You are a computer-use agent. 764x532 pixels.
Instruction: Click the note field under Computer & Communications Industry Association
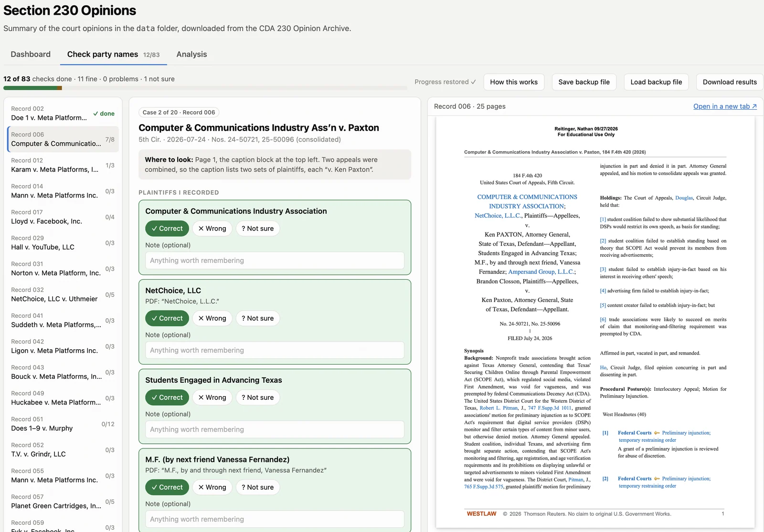275,261
